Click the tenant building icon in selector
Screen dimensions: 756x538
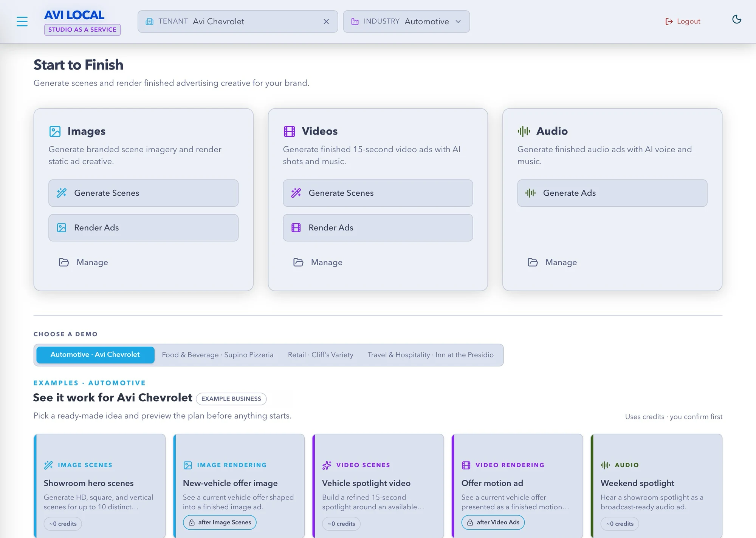pos(150,22)
